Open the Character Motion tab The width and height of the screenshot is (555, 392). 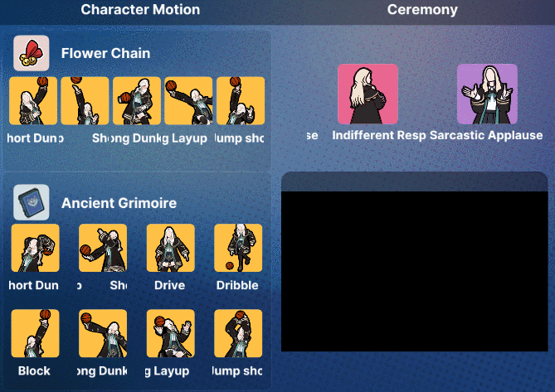click(x=140, y=10)
